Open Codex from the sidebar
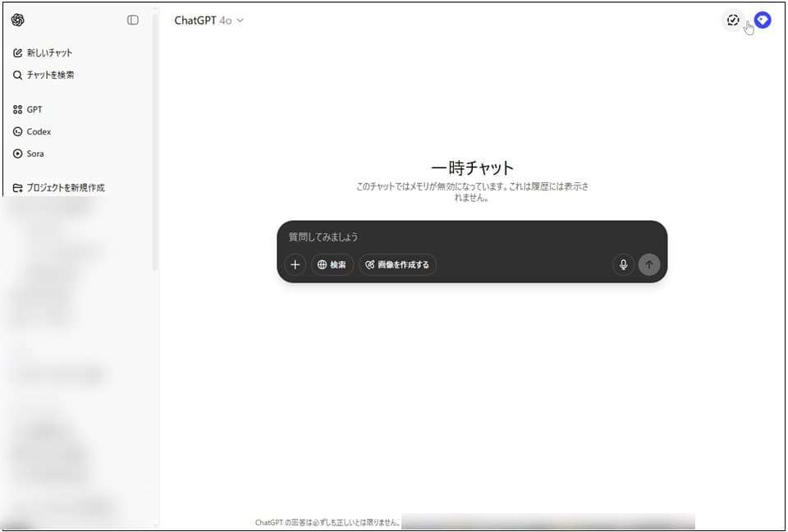The image size is (788, 532). (x=32, y=131)
